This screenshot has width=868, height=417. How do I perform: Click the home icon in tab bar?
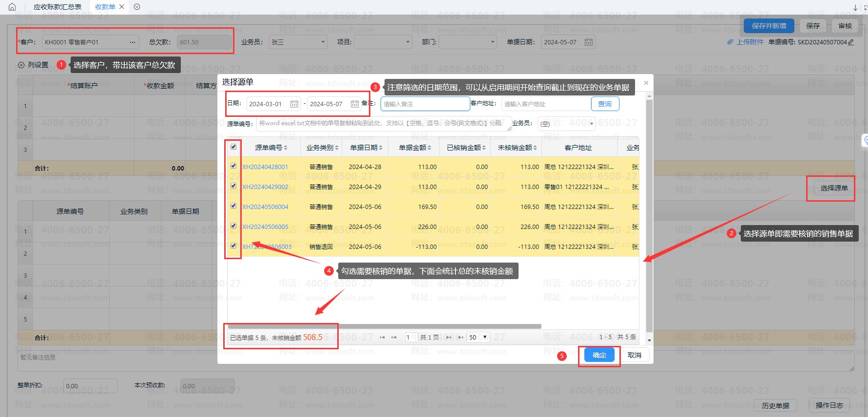[x=12, y=7]
